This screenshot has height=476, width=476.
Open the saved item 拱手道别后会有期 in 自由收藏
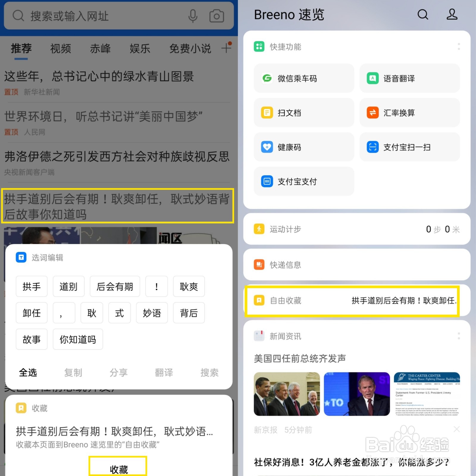tap(404, 300)
